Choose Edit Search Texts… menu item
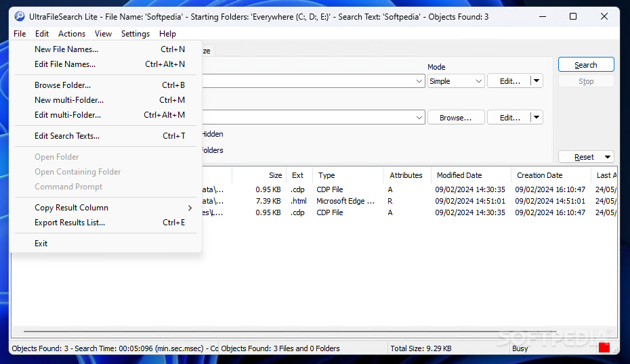The height and width of the screenshot is (364, 630). [x=106, y=136]
